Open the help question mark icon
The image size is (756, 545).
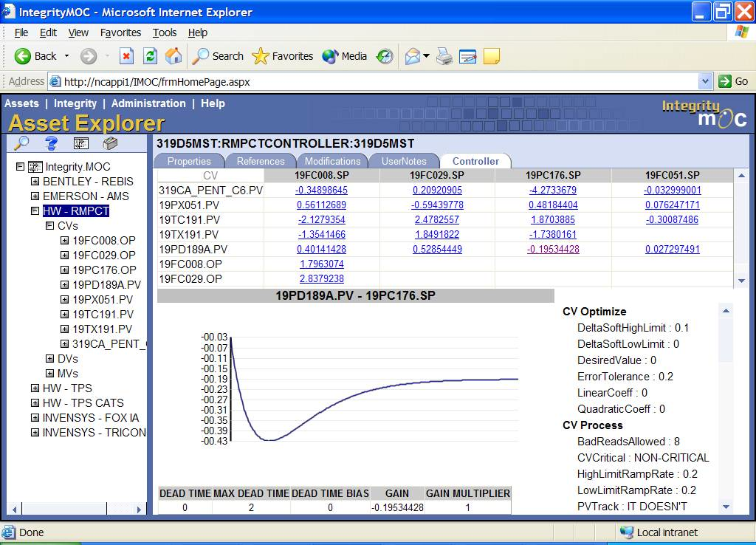pos(51,145)
